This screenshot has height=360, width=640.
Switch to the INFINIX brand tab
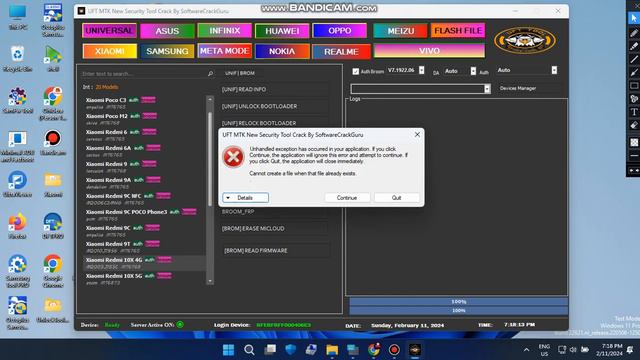224,31
